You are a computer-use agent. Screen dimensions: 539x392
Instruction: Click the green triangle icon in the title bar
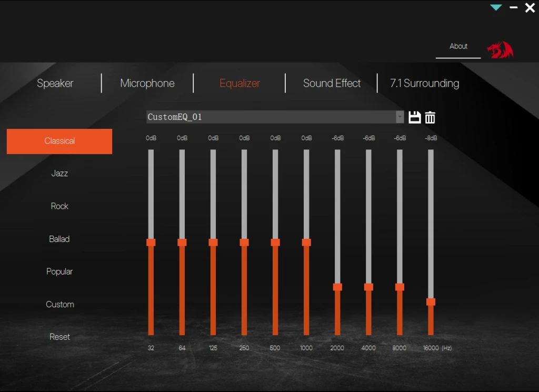click(x=495, y=7)
